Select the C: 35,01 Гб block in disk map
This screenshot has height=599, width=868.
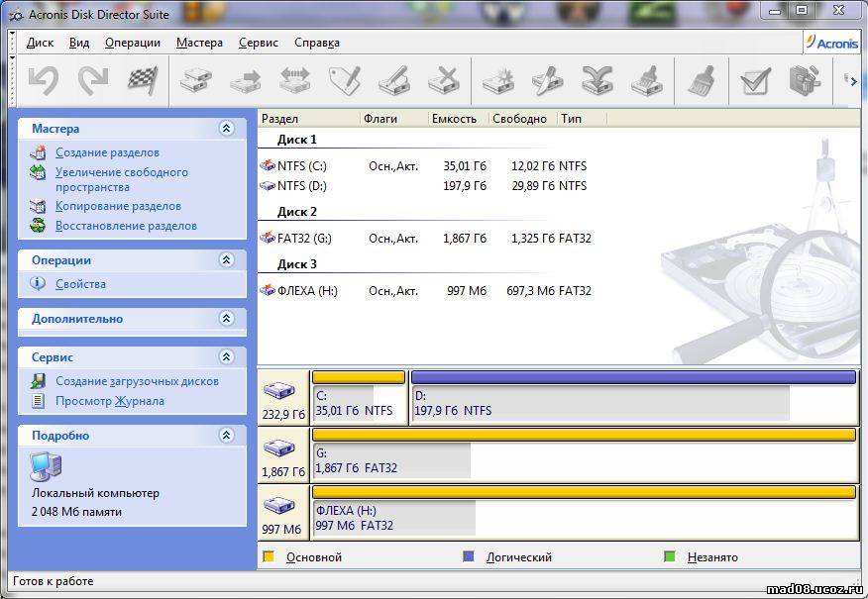tap(359, 398)
